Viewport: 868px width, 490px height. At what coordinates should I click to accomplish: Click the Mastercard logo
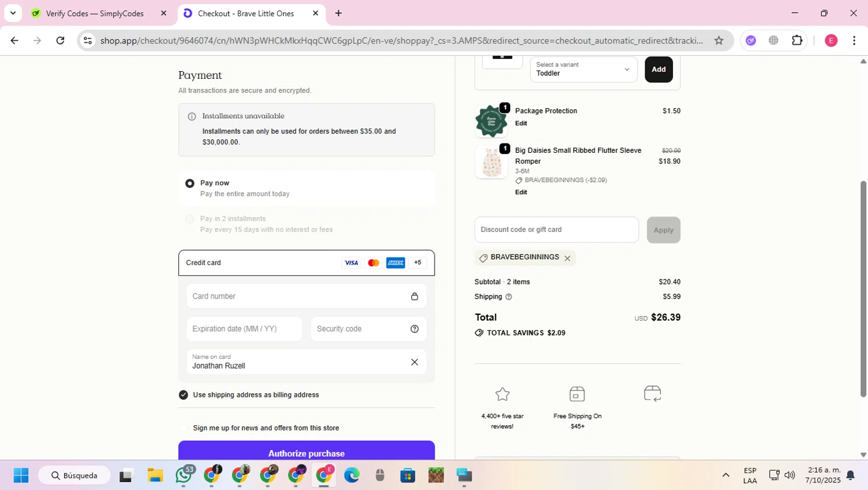coord(374,263)
